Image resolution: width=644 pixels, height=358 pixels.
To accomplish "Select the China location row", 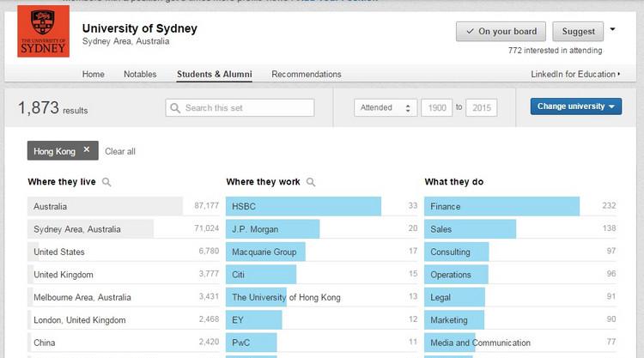I will pos(123,343).
